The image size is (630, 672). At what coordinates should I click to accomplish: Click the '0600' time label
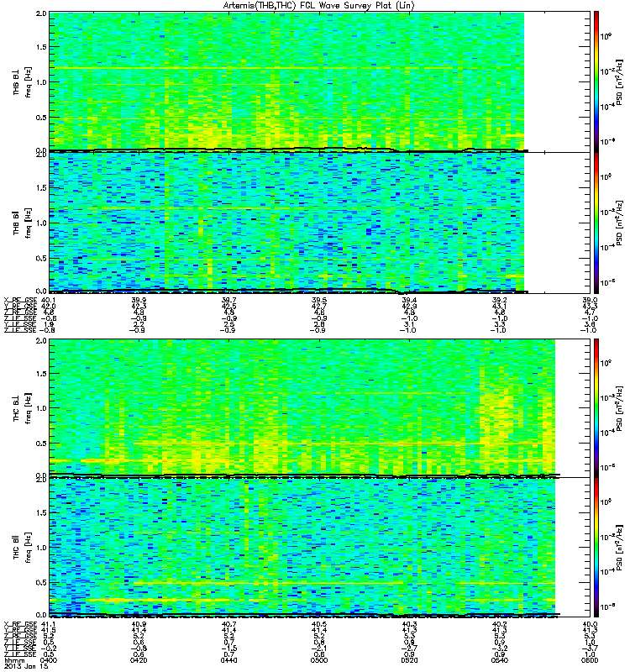[x=590, y=660]
